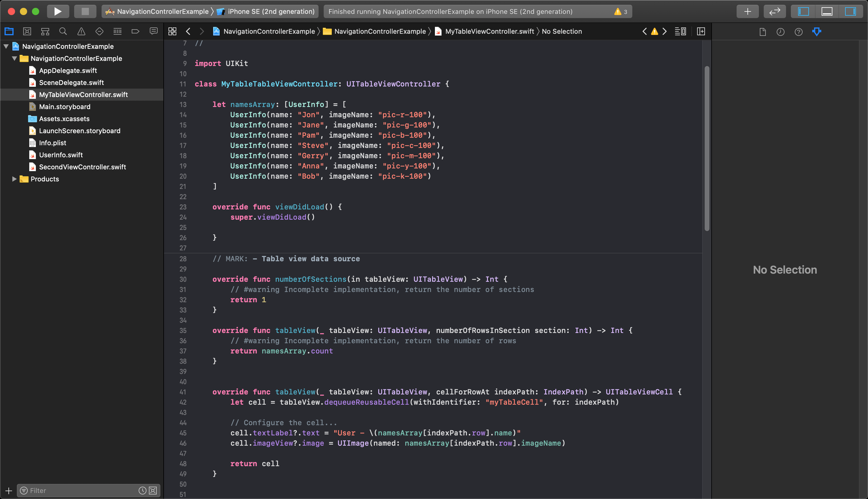This screenshot has width=868, height=499.
Task: Adjust editor options lines icon
Action: (680, 32)
